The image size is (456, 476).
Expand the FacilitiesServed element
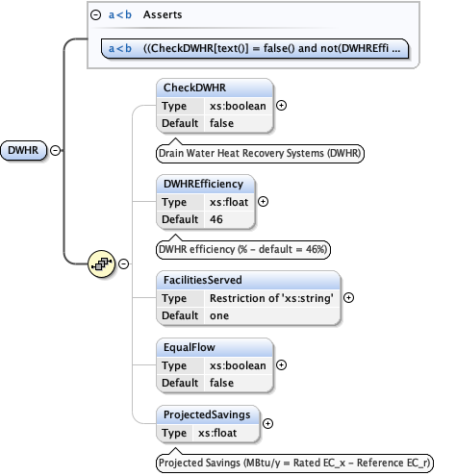tap(348, 298)
